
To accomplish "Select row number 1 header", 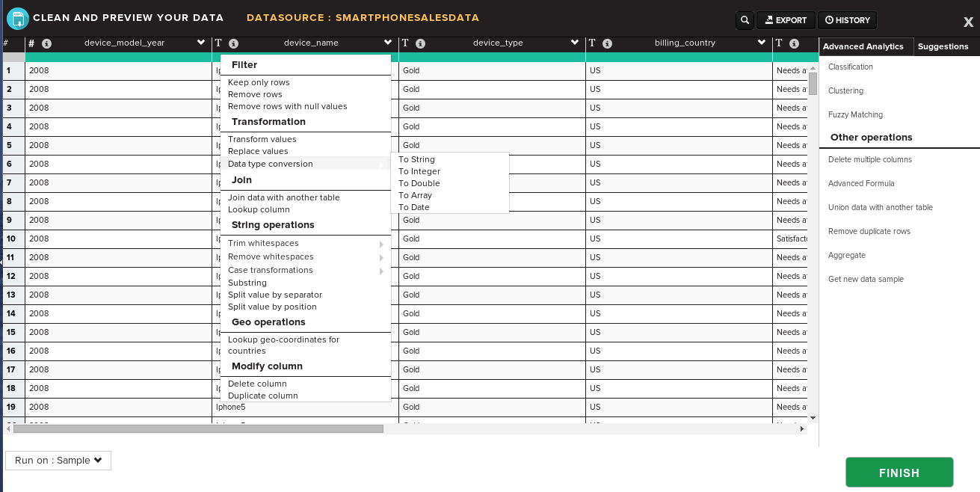I will point(13,70).
